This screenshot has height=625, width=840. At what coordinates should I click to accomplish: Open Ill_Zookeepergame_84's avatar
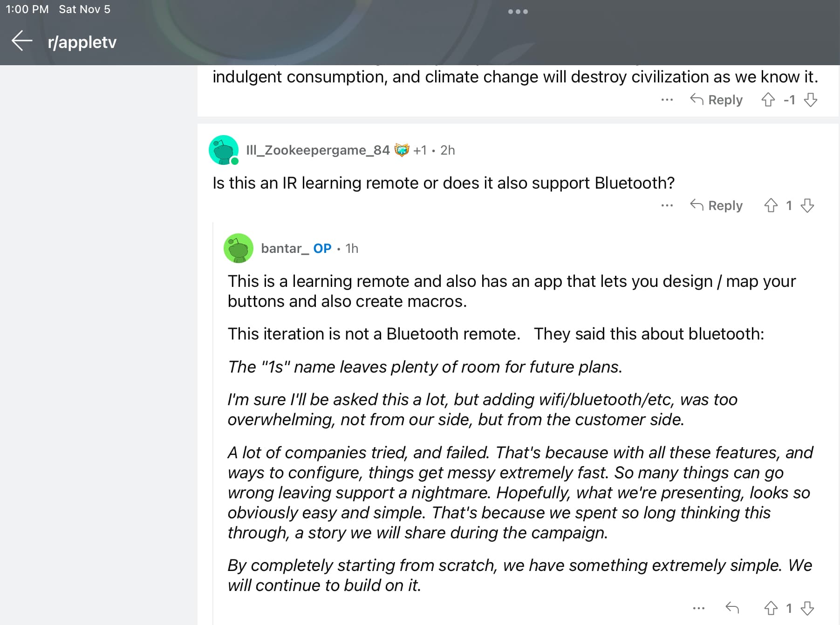click(x=224, y=150)
